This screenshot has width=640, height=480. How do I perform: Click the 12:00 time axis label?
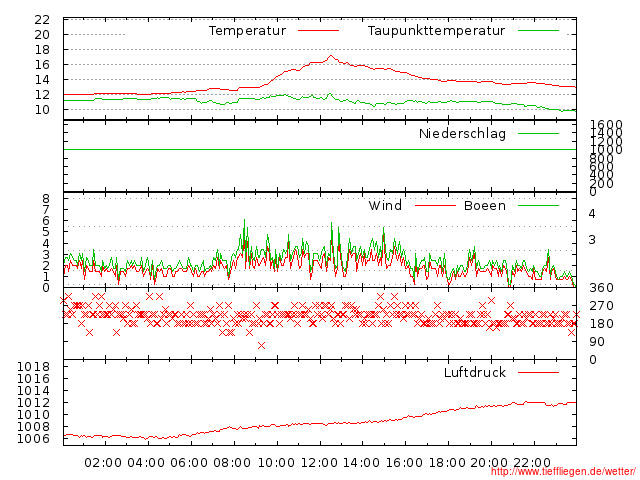tap(319, 463)
